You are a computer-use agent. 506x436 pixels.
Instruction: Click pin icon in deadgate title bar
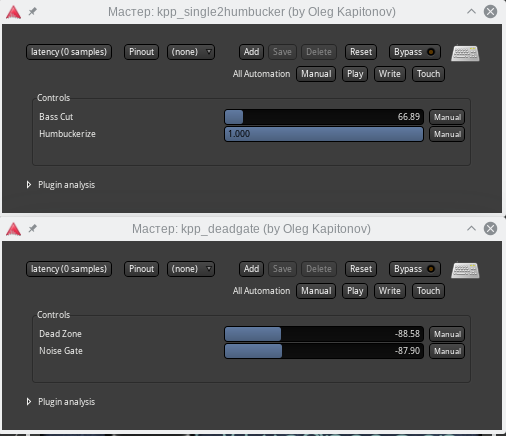32,229
